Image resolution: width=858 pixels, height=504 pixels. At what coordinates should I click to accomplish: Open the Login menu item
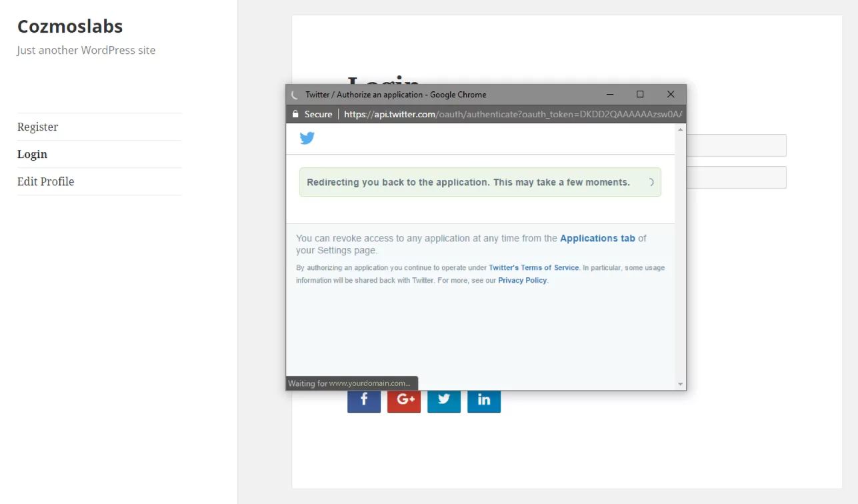pos(32,154)
